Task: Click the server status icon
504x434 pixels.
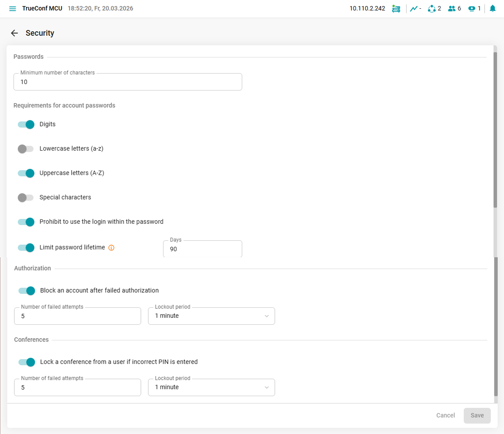Action: click(x=396, y=9)
